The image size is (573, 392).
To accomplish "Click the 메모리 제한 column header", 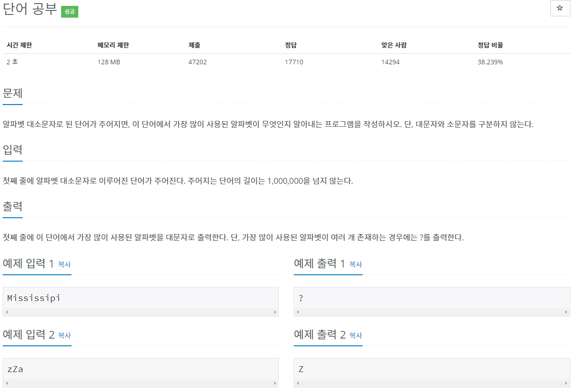I will 113,45.
